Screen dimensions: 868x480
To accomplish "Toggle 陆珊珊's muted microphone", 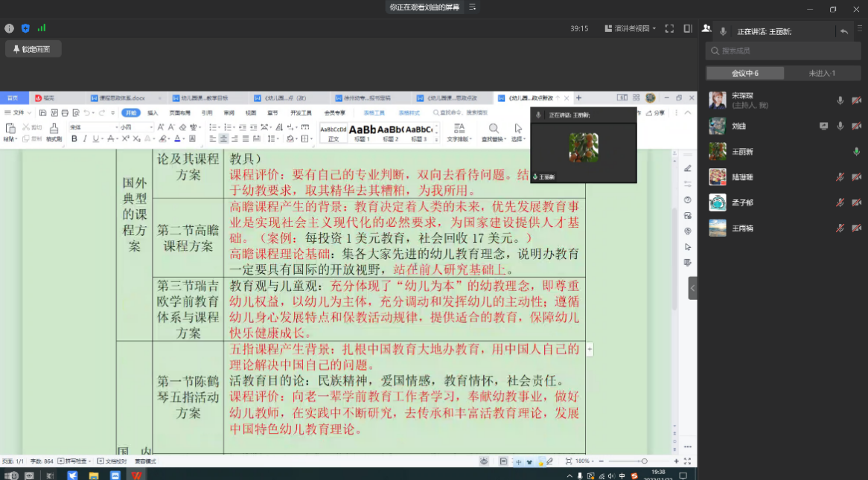I will 840,177.
